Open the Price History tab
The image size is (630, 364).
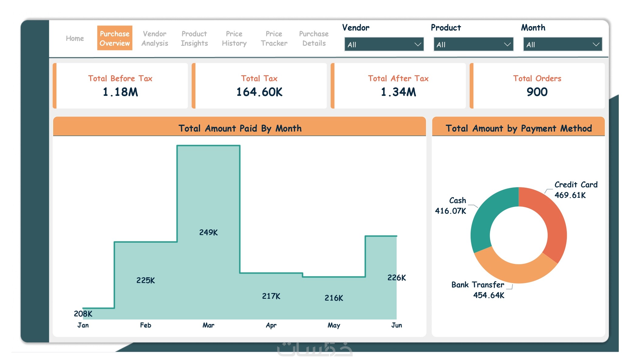234,39
